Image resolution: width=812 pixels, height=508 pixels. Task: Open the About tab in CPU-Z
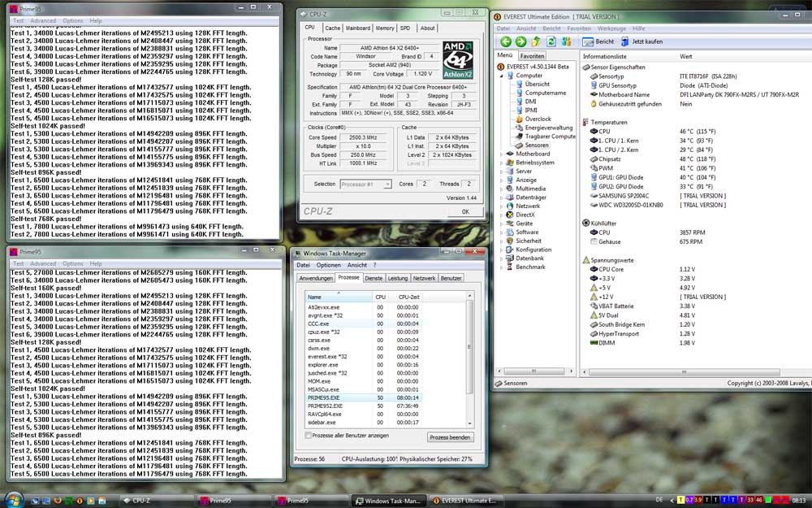(427, 28)
